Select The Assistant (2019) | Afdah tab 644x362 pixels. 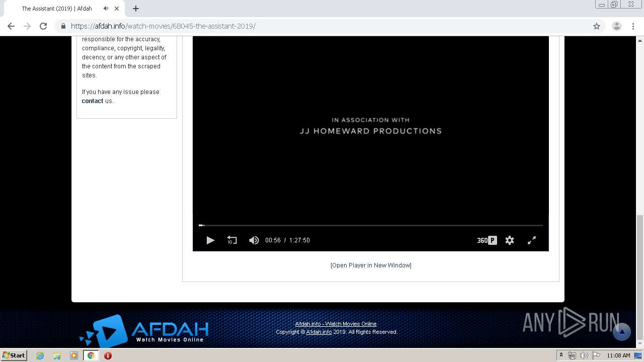pyautogui.click(x=57, y=9)
